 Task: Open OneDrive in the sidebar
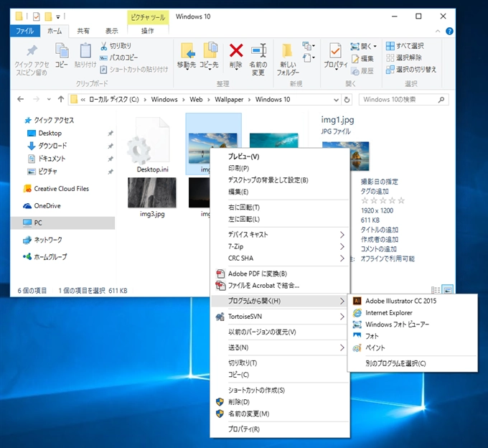(x=47, y=206)
